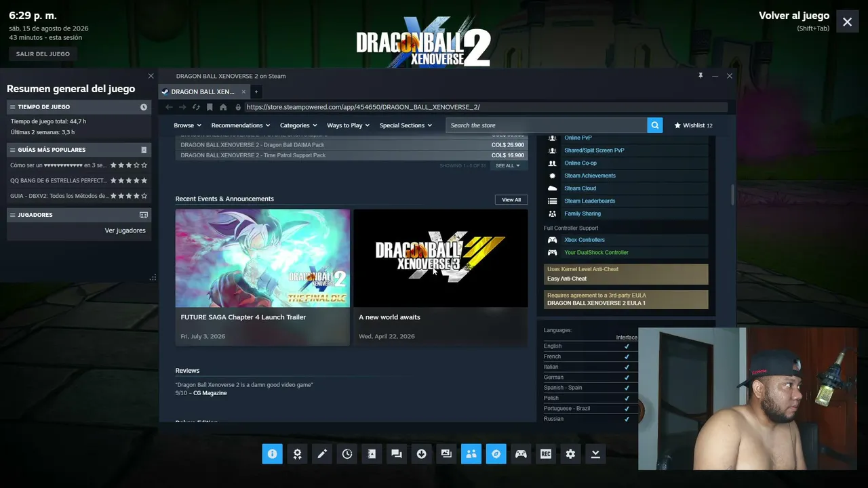
Task: Open the REC game recording icon
Action: click(x=546, y=454)
